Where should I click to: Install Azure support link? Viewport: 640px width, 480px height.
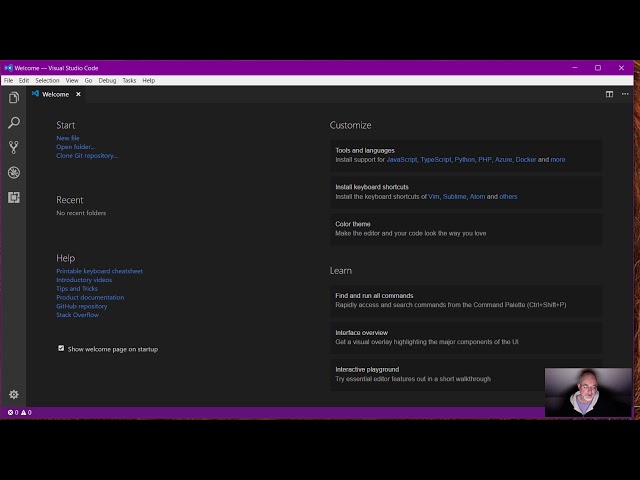[503, 160]
